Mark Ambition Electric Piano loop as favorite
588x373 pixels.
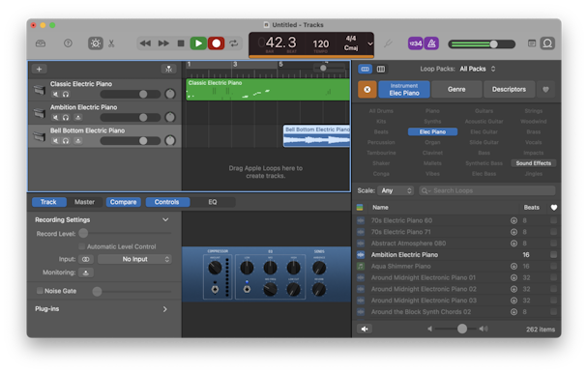pos(553,255)
